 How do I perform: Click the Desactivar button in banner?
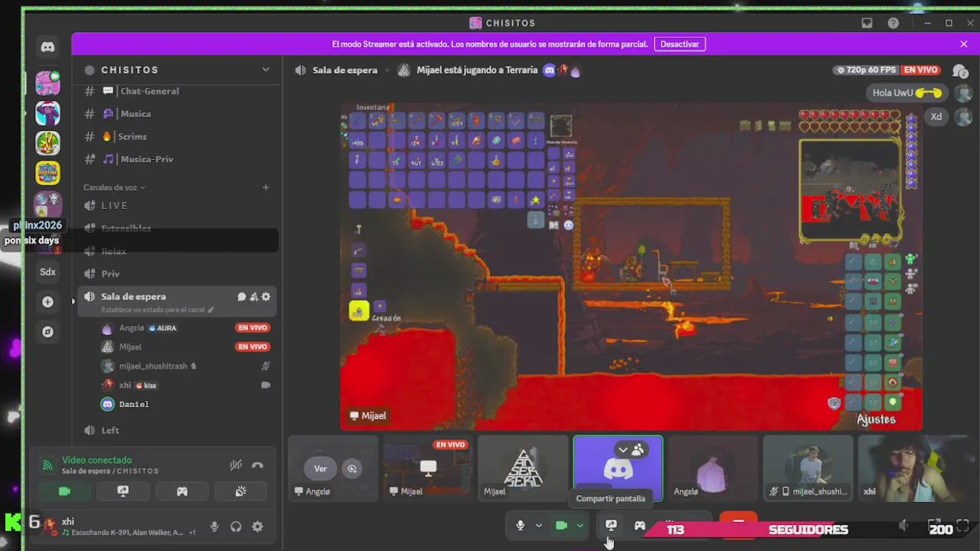coord(680,44)
